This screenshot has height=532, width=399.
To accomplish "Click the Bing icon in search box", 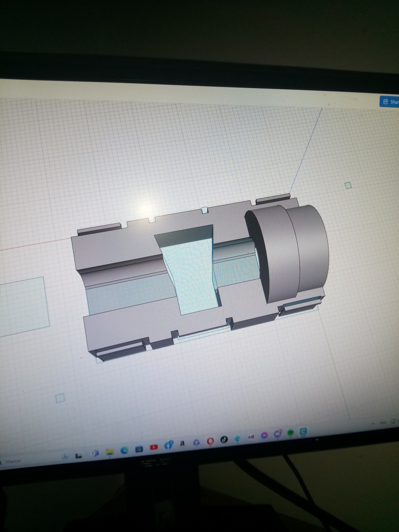I will coord(66,456).
